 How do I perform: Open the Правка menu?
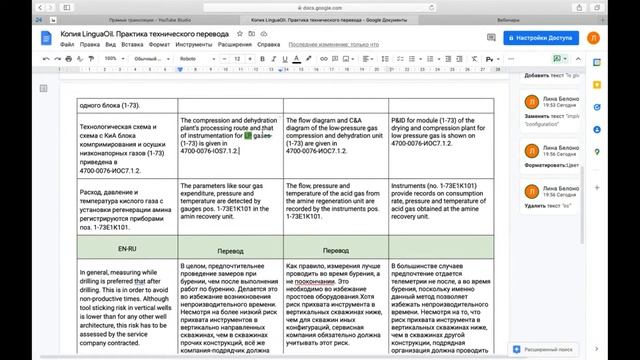click(x=90, y=44)
